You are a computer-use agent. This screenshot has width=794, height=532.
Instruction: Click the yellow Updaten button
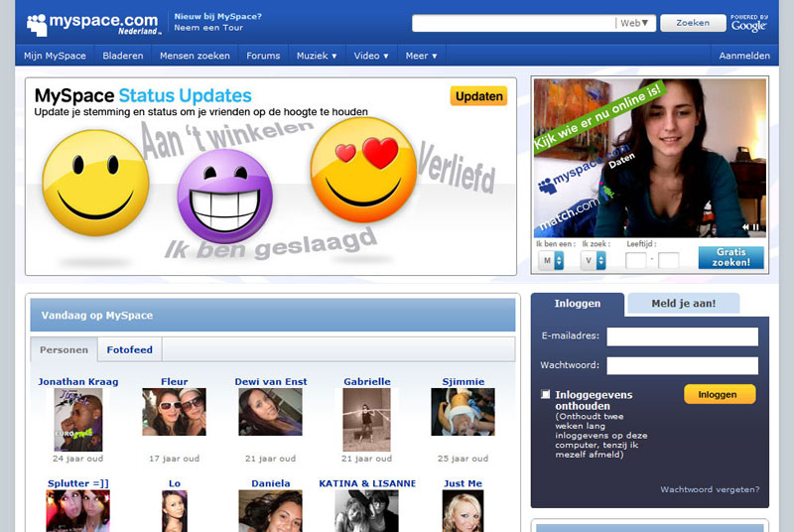tap(478, 96)
